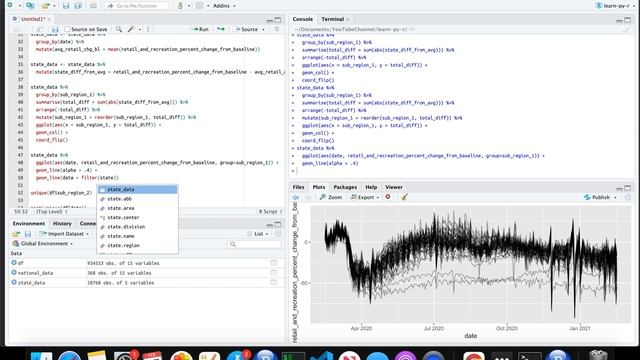Click the Print document icon in main toolbar

[93, 6]
